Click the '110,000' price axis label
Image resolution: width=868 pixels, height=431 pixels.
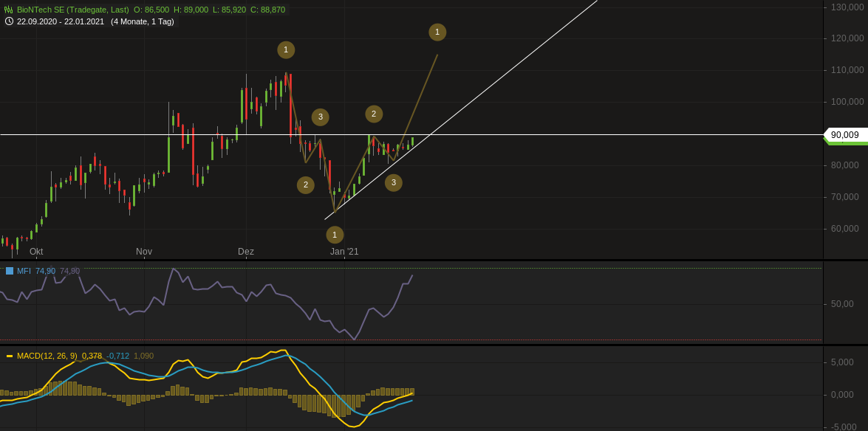tap(847, 69)
